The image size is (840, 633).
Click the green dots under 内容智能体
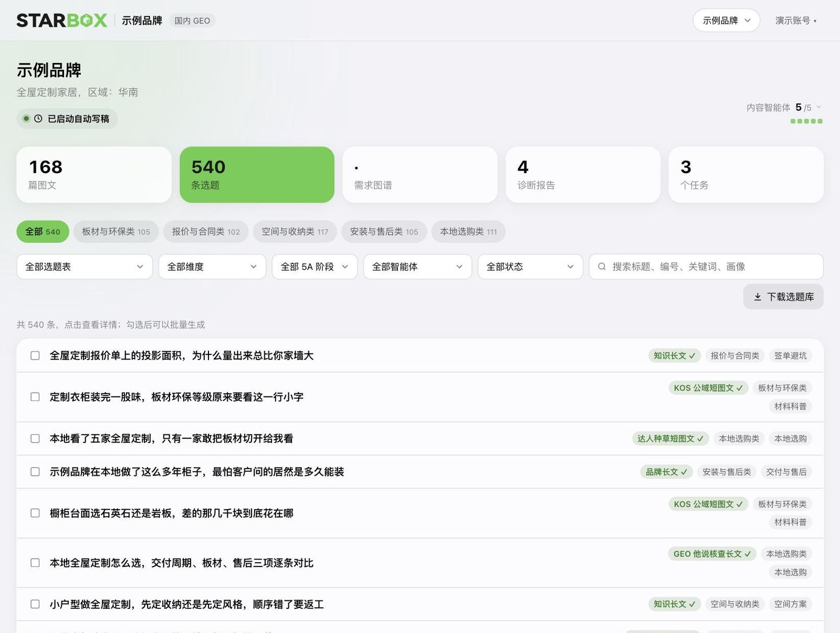[x=806, y=121]
